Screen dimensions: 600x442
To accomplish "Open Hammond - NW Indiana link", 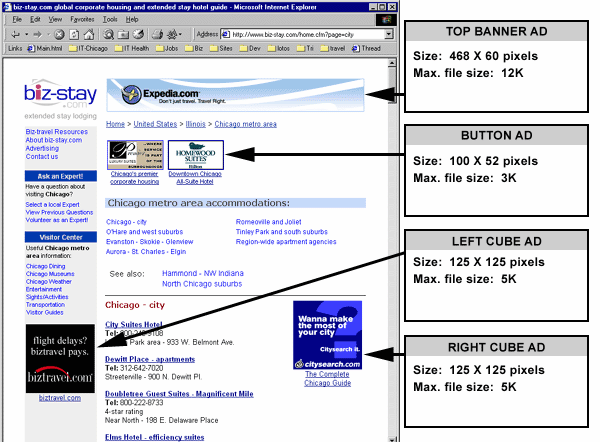I will coord(203,273).
